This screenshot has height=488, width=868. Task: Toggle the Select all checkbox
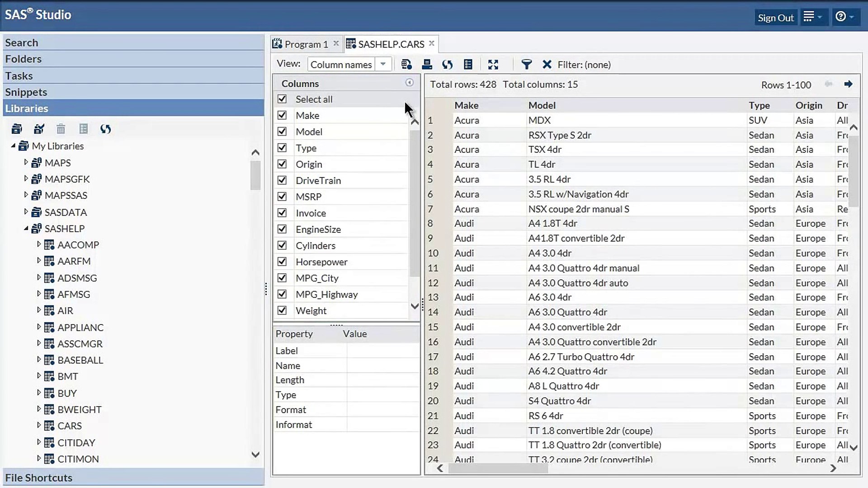point(282,99)
